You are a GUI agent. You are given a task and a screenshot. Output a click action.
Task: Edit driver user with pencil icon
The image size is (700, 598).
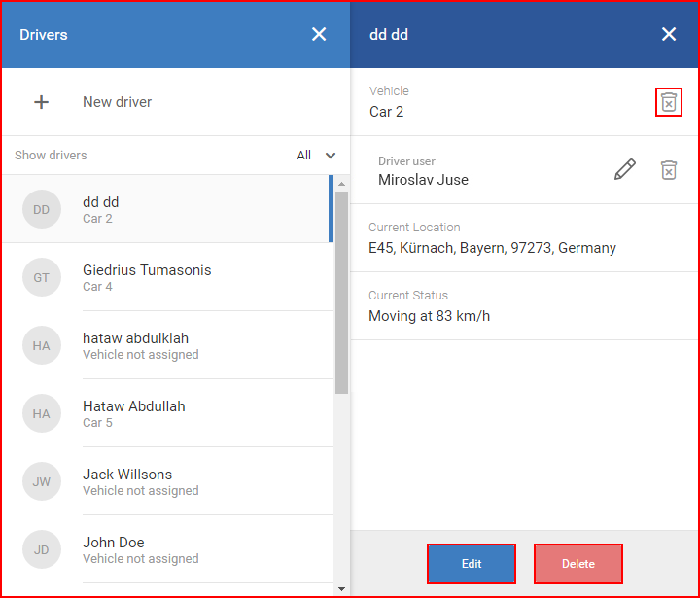coord(625,170)
